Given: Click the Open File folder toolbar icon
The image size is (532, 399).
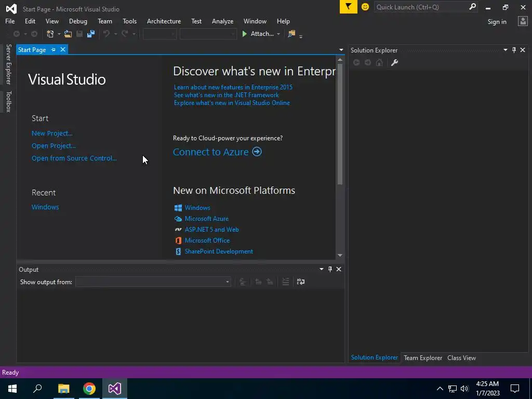Looking at the screenshot, I should pyautogui.click(x=68, y=34).
